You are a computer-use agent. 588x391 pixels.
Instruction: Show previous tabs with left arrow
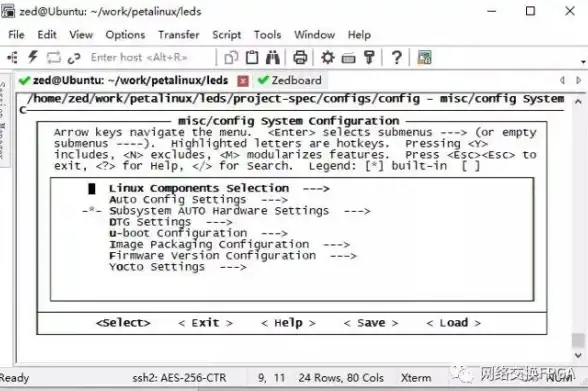click(x=562, y=80)
